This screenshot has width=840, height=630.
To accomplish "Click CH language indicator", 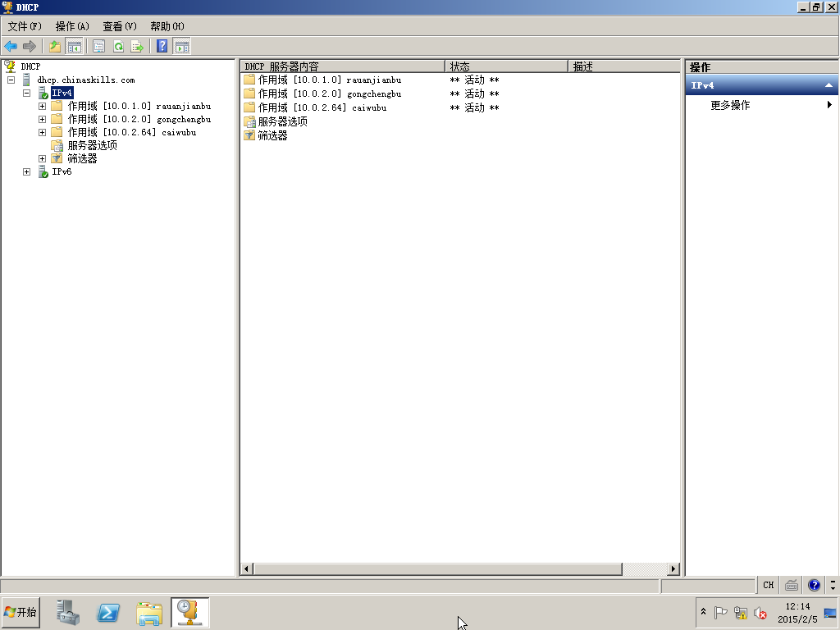I will click(768, 585).
